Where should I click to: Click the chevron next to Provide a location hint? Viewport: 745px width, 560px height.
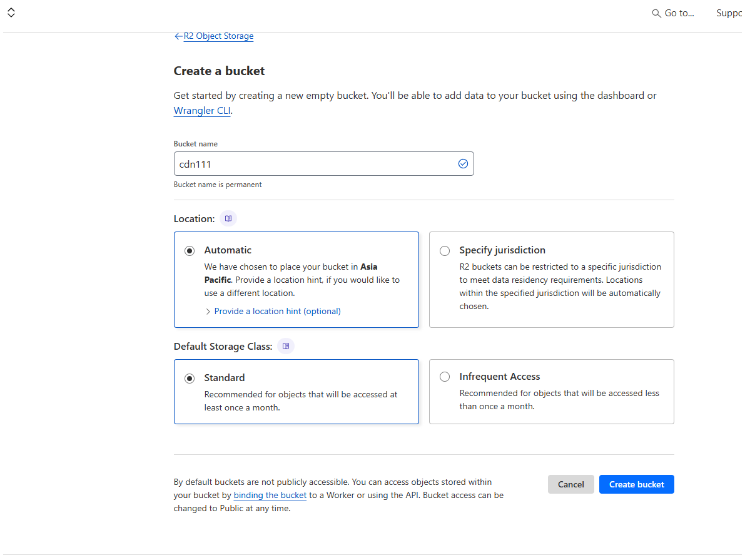coord(208,311)
